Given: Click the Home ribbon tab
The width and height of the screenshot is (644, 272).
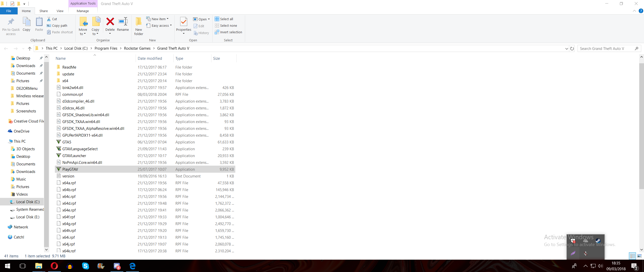Looking at the screenshot, I should [x=26, y=11].
